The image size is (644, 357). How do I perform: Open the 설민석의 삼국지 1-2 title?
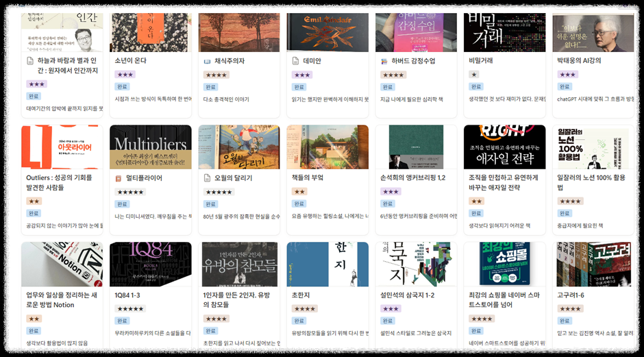[407, 295]
